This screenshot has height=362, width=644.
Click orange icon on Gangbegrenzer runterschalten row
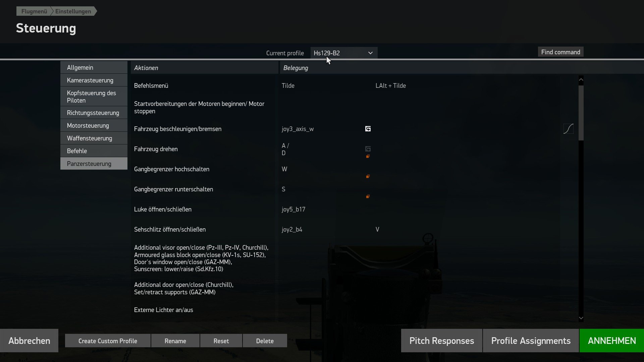(368, 196)
